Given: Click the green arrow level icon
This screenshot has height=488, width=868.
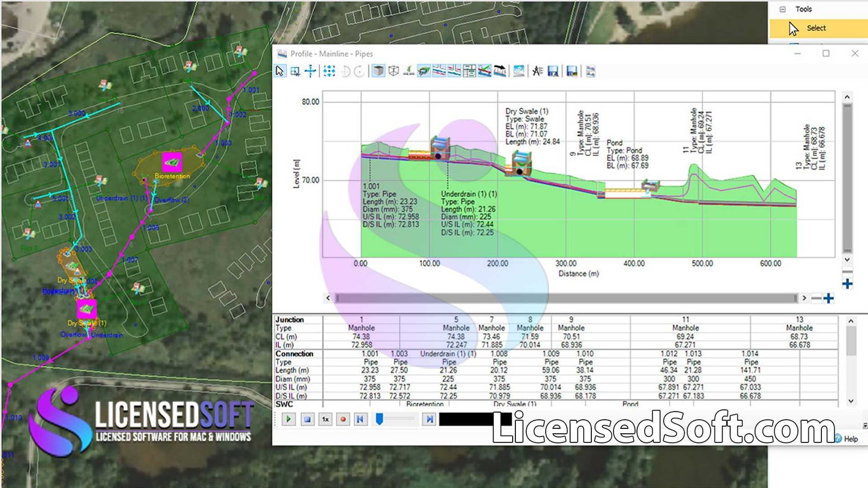Looking at the screenshot, I should 409,71.
